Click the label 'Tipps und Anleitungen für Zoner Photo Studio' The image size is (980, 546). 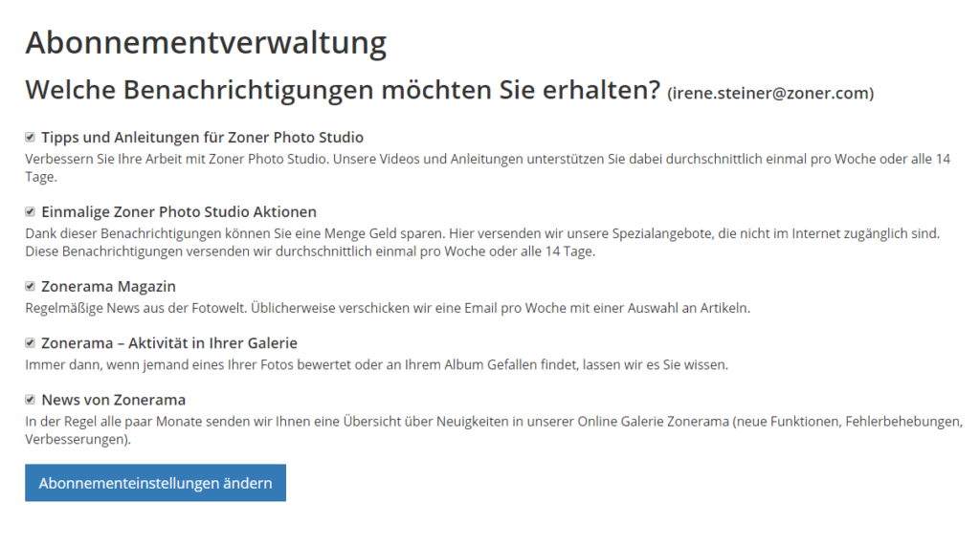point(203,138)
